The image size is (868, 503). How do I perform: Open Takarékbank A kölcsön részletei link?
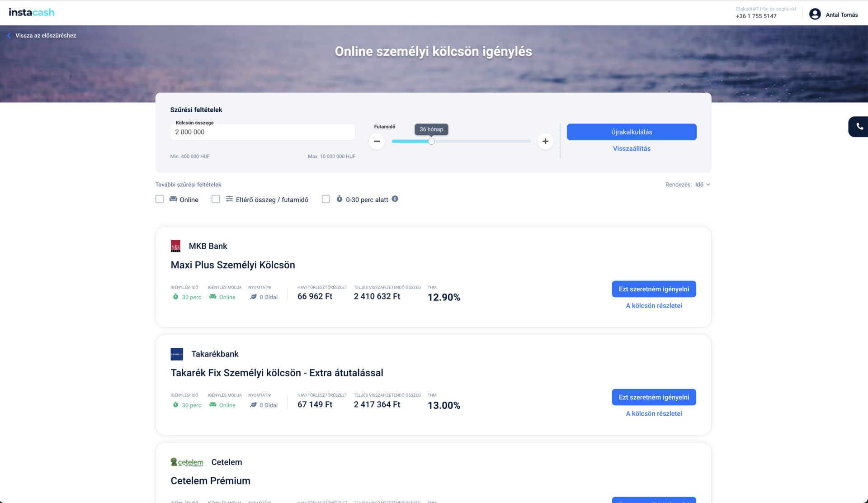pyautogui.click(x=654, y=413)
